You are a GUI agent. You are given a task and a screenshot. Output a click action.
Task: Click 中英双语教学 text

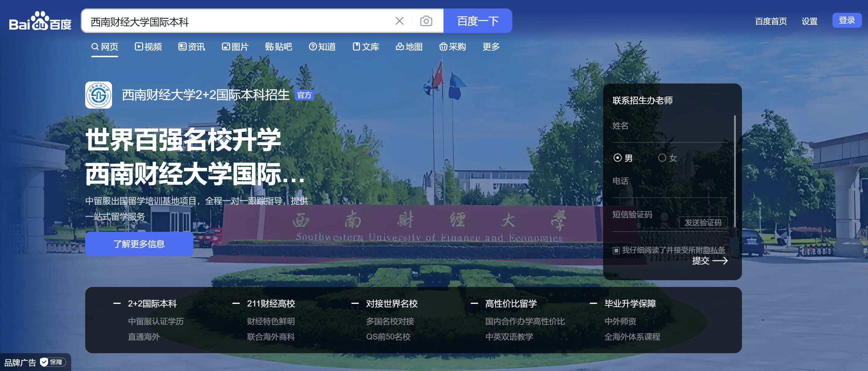[509, 337]
